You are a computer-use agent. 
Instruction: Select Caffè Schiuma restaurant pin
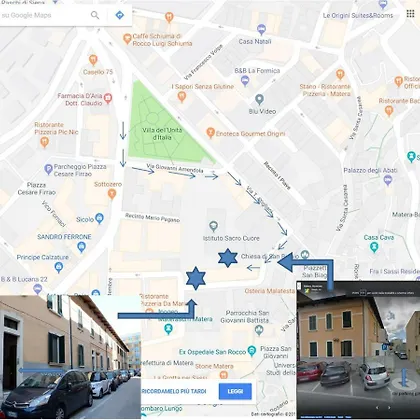pos(127,39)
